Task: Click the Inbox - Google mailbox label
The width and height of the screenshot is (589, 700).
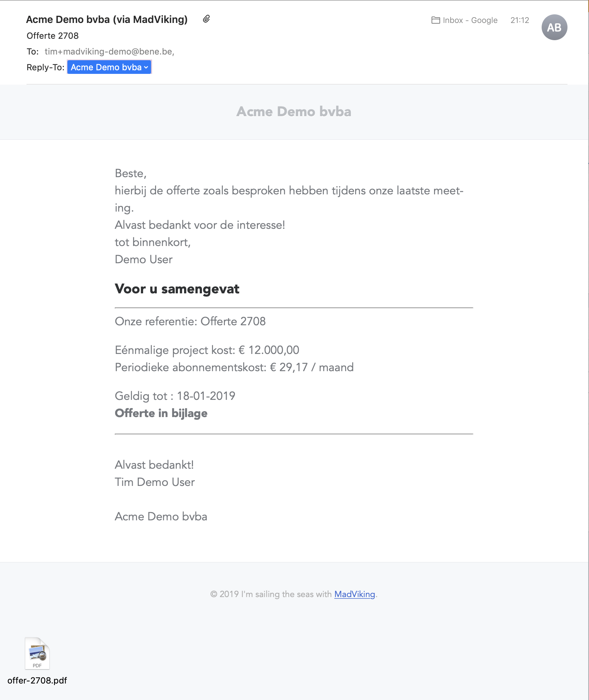Action: (x=470, y=20)
